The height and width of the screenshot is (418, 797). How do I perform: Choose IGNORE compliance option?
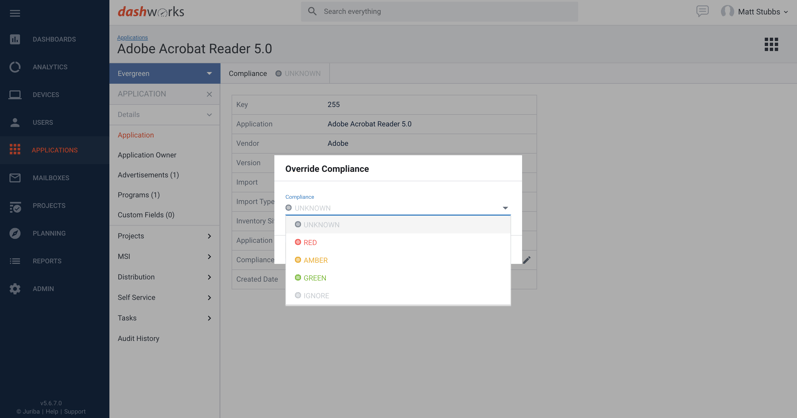(x=398, y=295)
